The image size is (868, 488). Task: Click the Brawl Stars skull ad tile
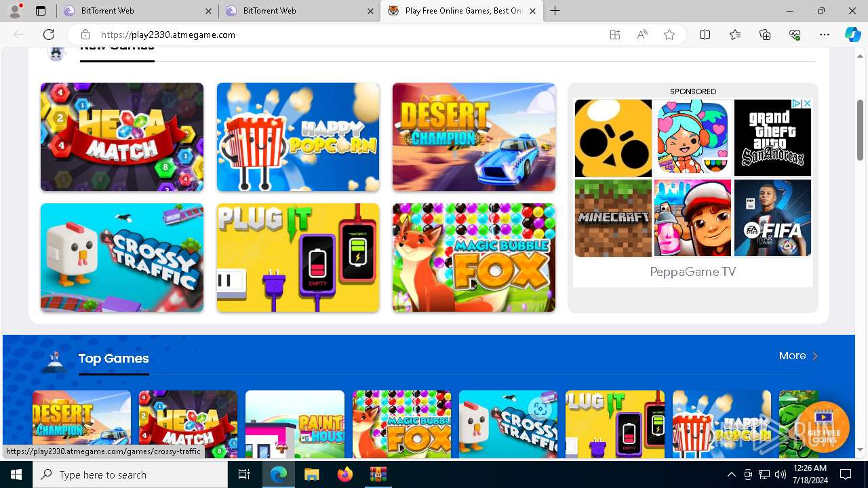[613, 138]
